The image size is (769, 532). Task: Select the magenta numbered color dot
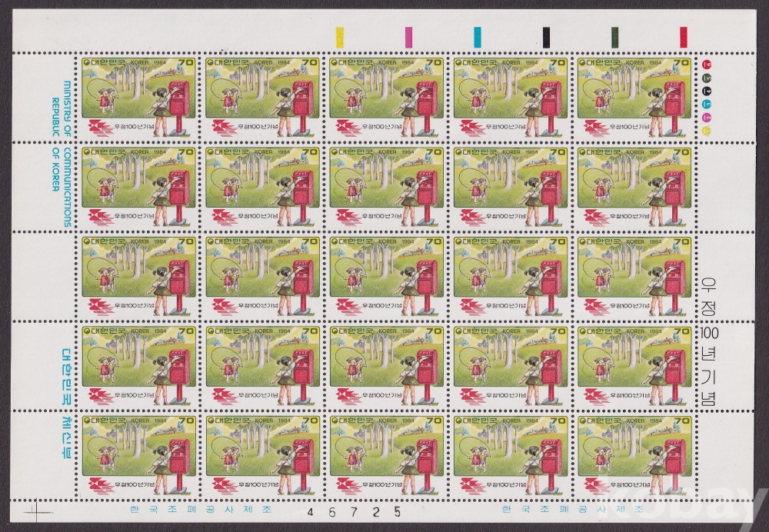tap(707, 117)
